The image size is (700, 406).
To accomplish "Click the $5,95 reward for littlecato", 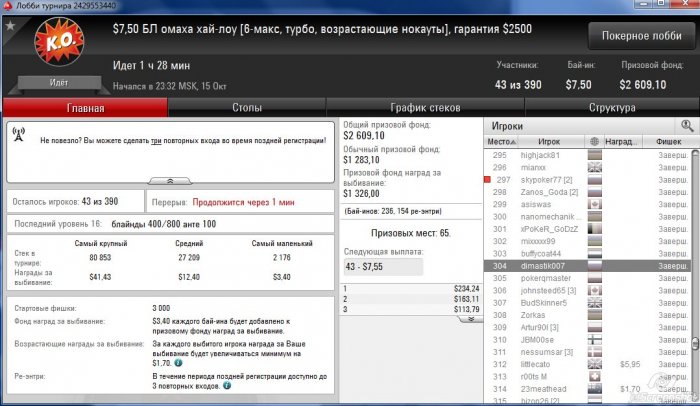I will click(630, 364).
